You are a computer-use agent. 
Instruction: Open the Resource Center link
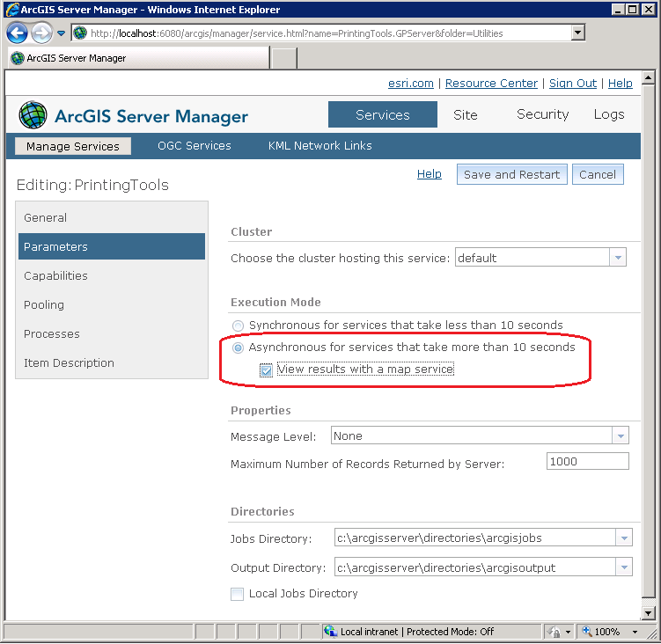tap(491, 83)
